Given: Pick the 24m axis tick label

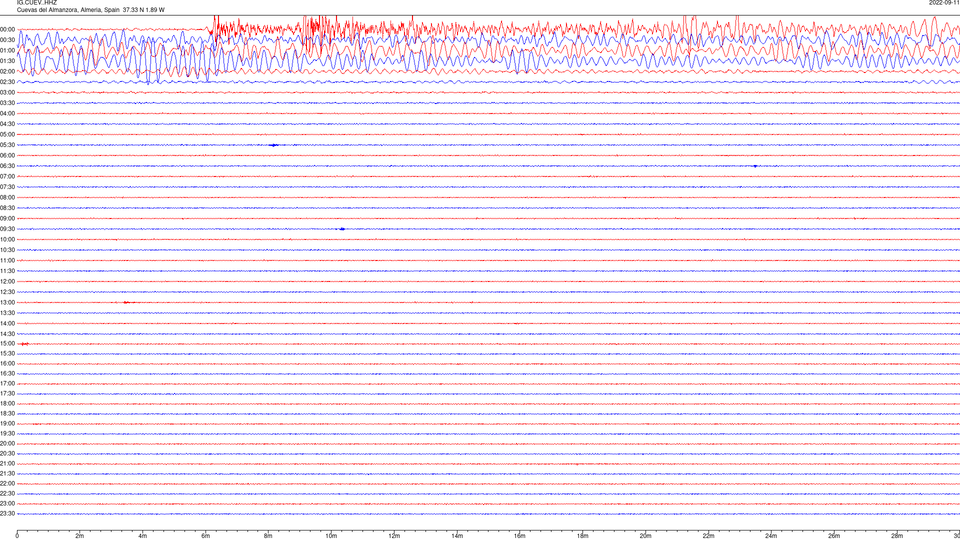Looking at the screenshot, I should [x=771, y=536].
